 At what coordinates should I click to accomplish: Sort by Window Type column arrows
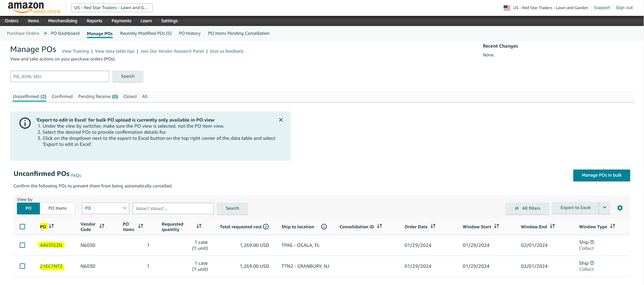613,226
